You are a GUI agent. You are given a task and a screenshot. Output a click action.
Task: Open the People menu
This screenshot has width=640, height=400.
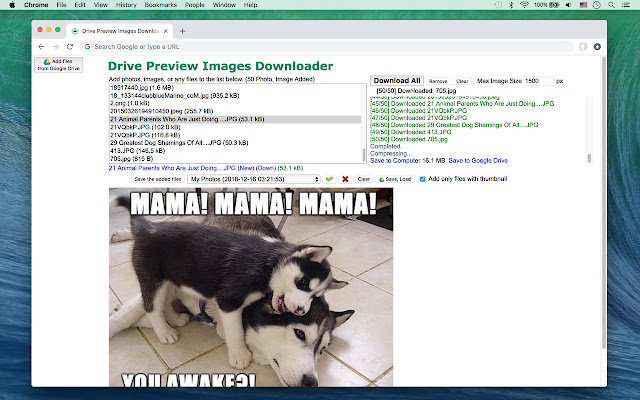(x=195, y=5)
